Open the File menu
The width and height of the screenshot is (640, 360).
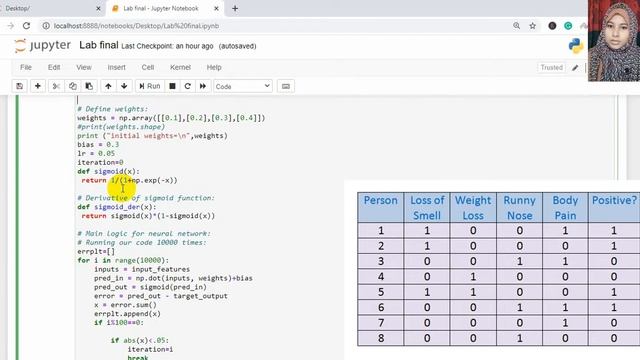[26, 67]
